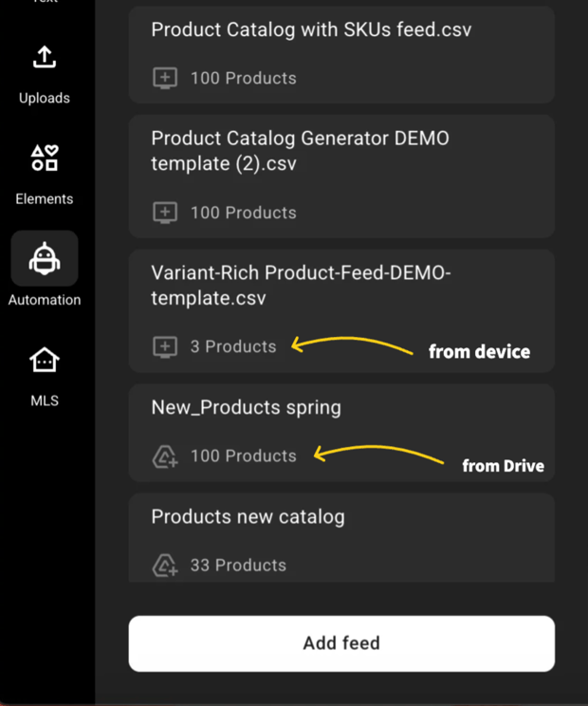Click Drive icon beside 33 Products
The image size is (588, 706).
tap(165, 566)
